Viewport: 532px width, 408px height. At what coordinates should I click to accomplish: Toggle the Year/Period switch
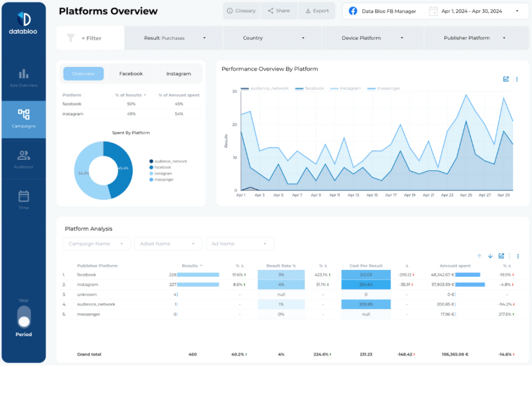point(23,317)
